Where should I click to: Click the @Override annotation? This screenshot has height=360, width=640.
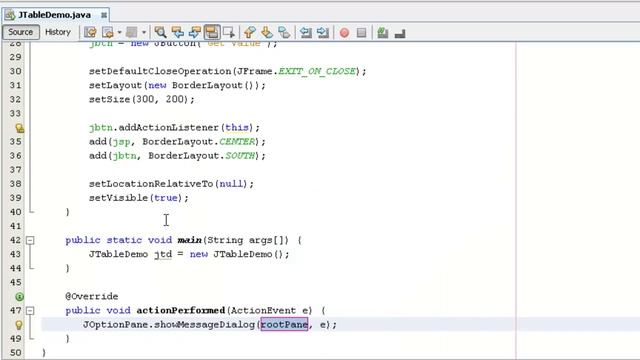pyautogui.click(x=92, y=297)
